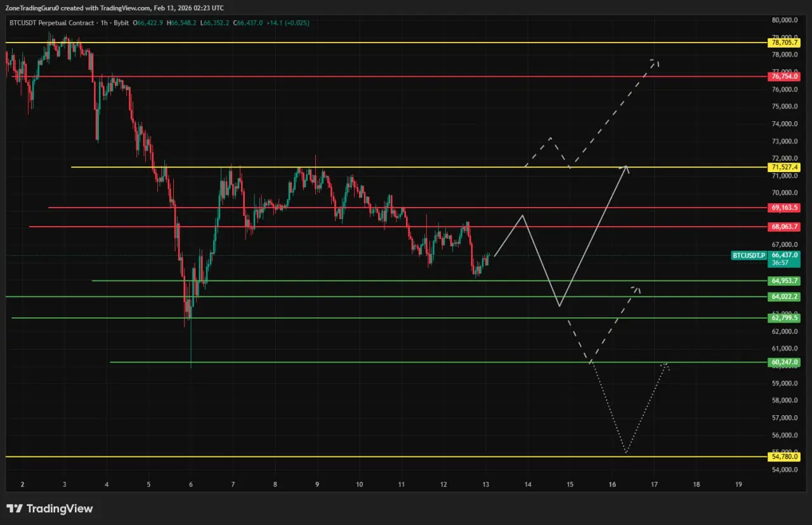This screenshot has height=525, width=812.
Task: Click date 15 on the time axis
Action: click(x=570, y=484)
